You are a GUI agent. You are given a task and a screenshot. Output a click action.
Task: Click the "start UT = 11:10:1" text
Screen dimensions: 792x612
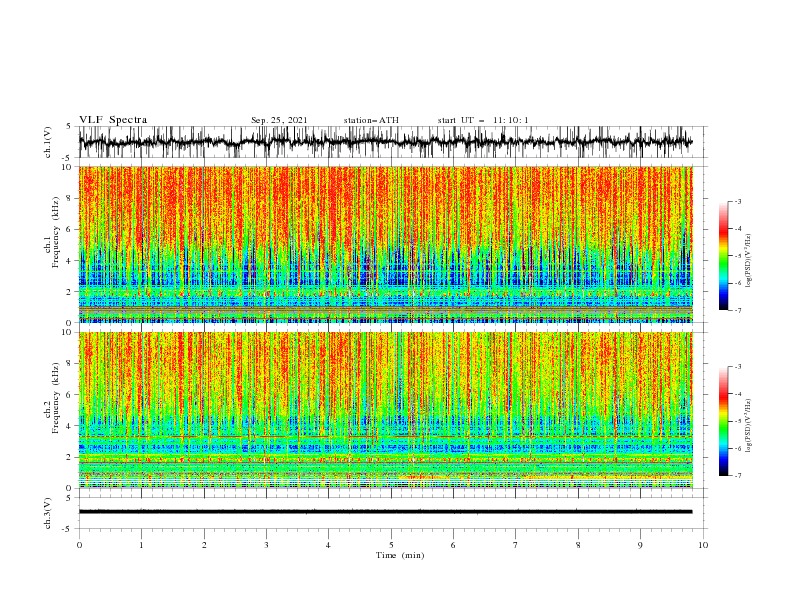483,120
